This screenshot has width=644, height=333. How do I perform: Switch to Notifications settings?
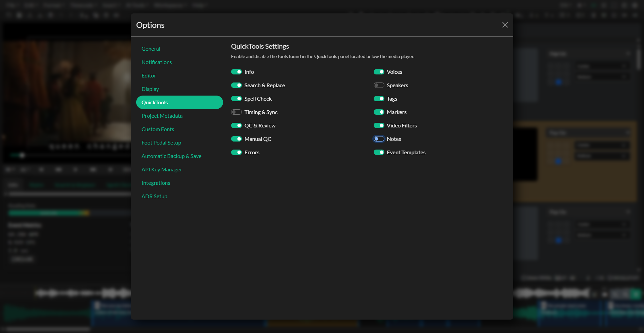pos(157,62)
